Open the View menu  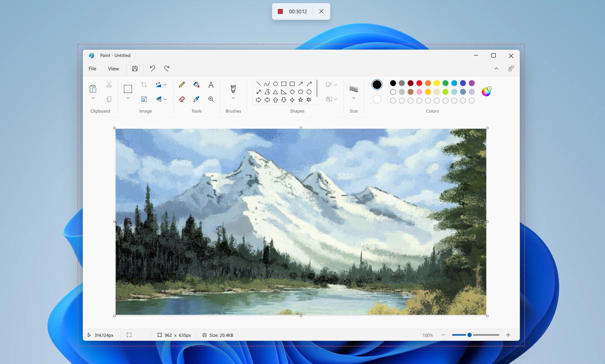click(x=113, y=69)
